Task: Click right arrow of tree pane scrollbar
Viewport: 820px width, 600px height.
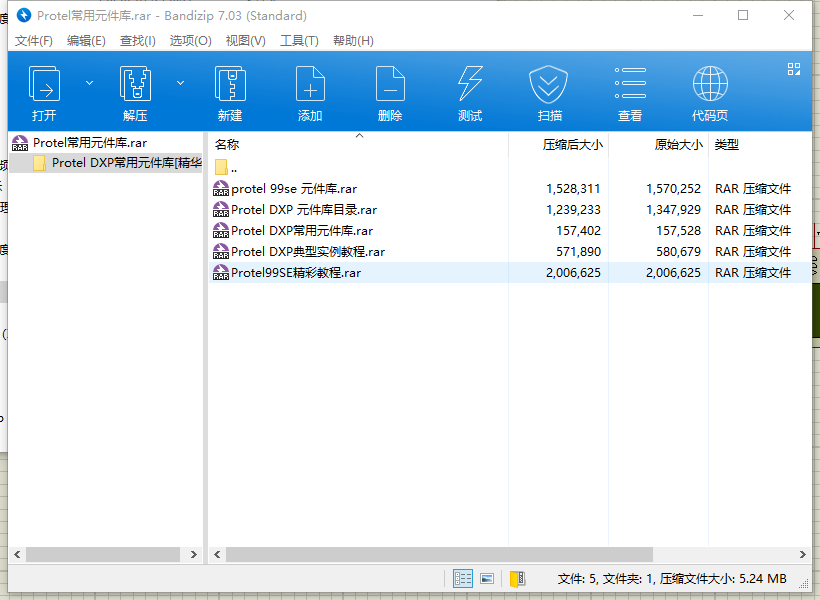Action: (x=194, y=554)
